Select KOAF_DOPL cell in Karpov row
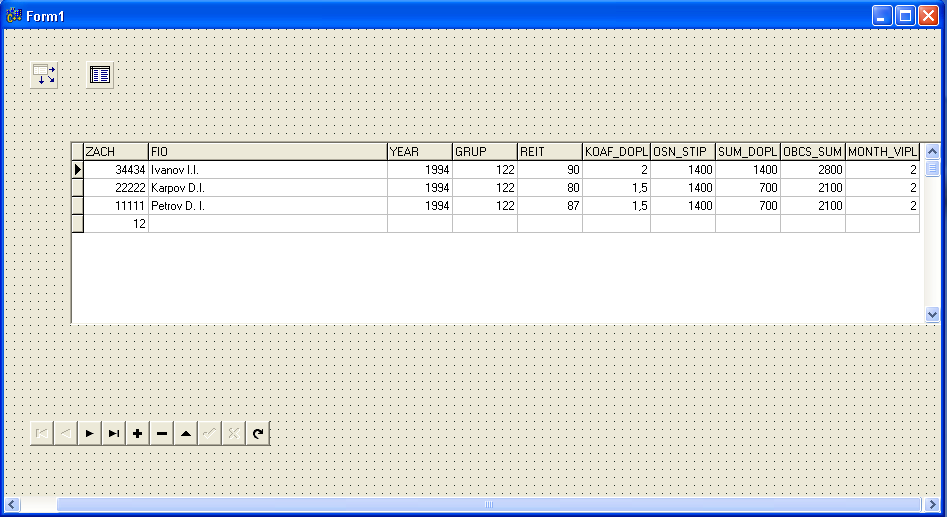947x517 pixels. coord(617,188)
